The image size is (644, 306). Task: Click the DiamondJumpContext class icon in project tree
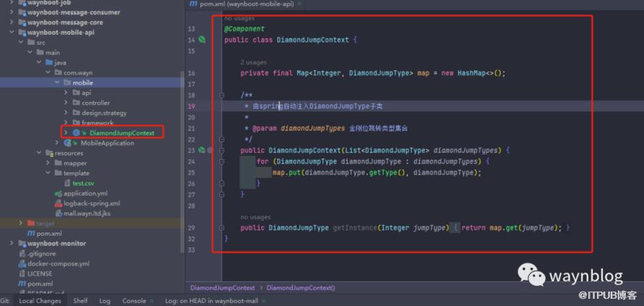tap(75, 133)
